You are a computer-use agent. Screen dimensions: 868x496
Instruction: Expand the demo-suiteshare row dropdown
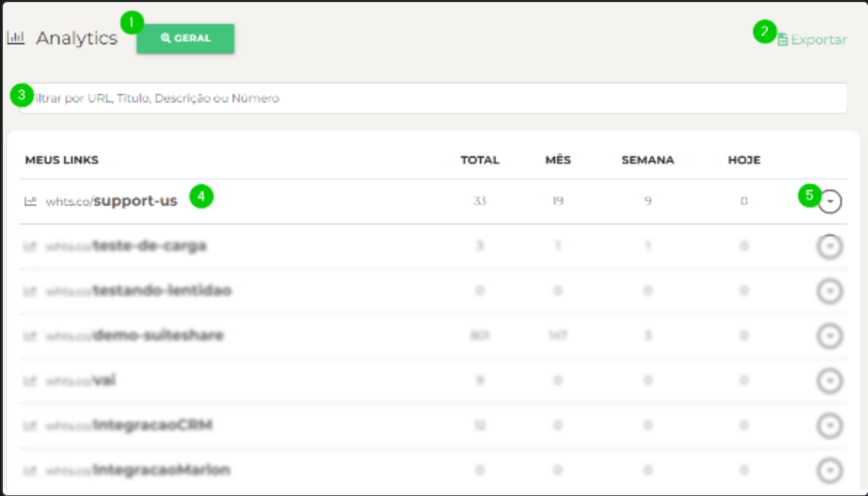coord(829,336)
